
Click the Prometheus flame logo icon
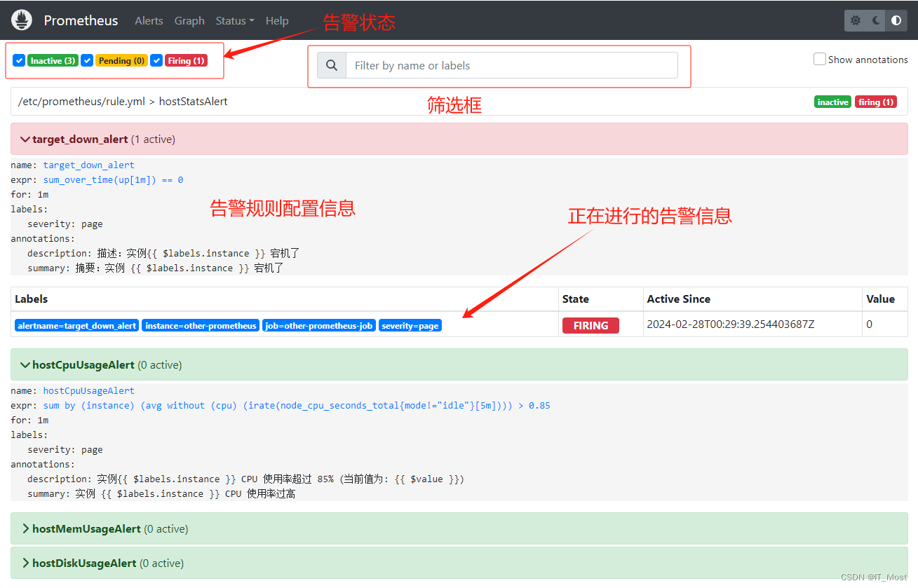22,20
